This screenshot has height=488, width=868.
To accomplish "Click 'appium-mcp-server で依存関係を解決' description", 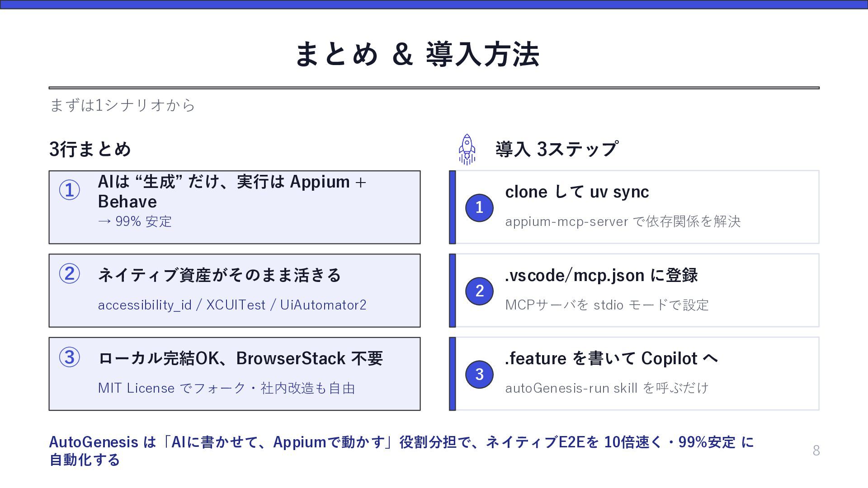I will 623,221.
